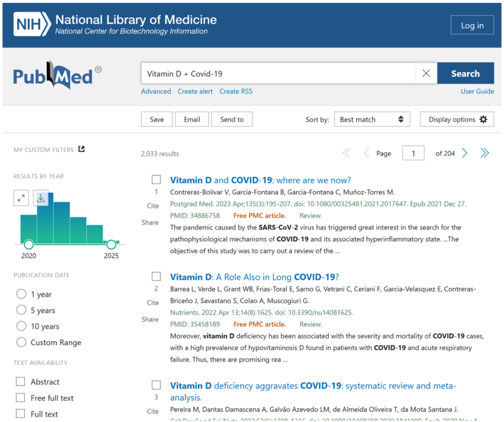
Task: Open 'Vitamin D deficiency aggravates COVID-19' article
Action: pos(313,392)
